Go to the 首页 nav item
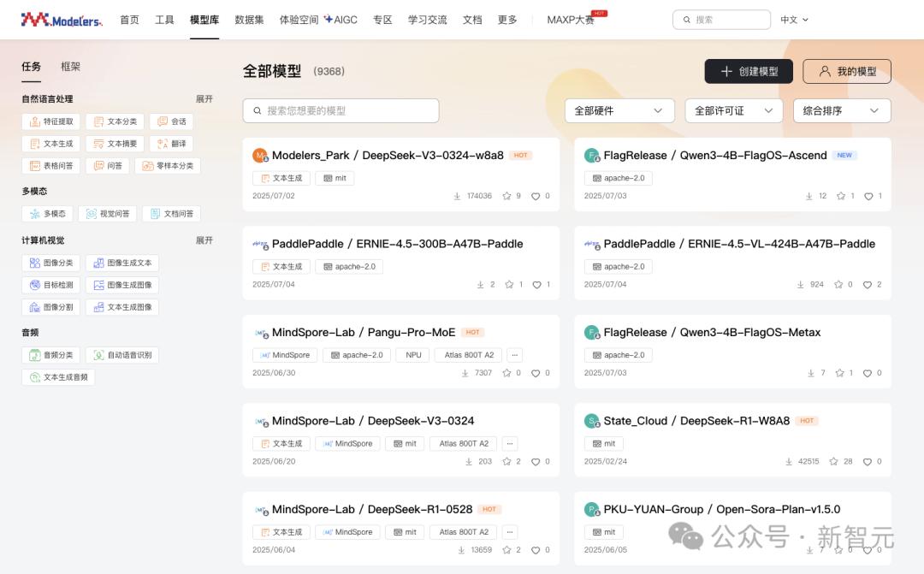 129,20
